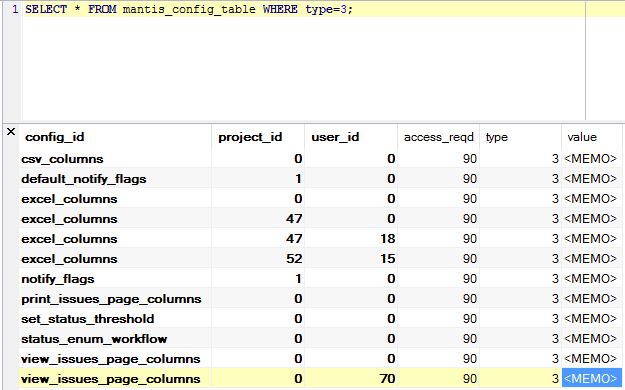Open the <MEMO> value of csv_columns row
The height and width of the screenshot is (390, 625).
click(x=592, y=159)
